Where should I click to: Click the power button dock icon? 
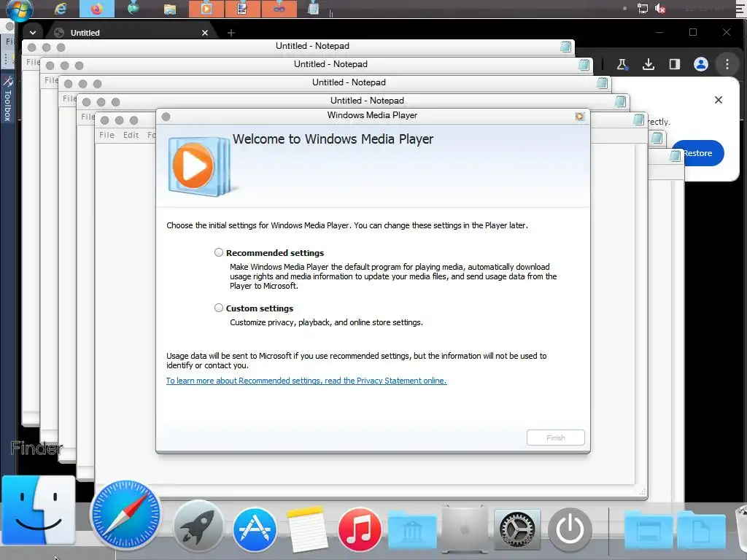point(570,529)
